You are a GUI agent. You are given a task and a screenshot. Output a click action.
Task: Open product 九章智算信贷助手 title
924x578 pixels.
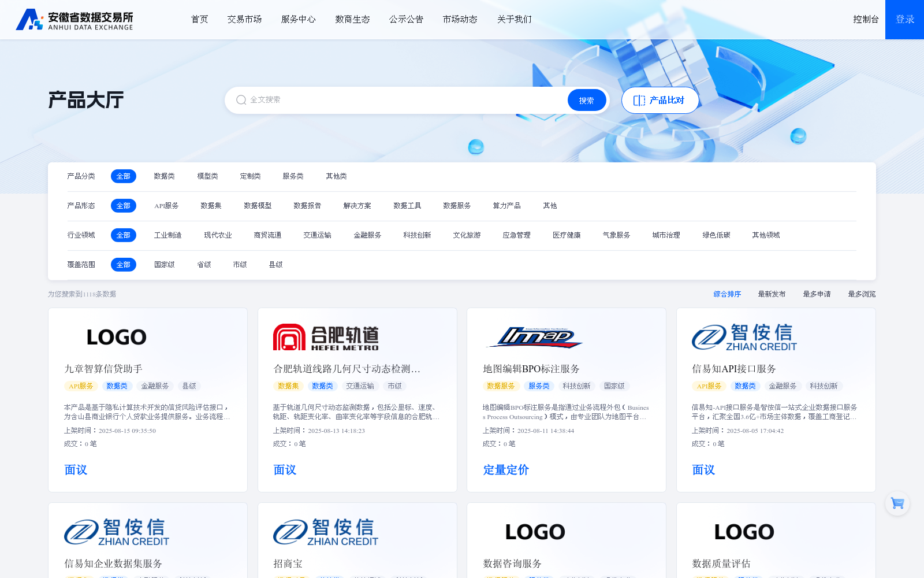[x=103, y=369]
